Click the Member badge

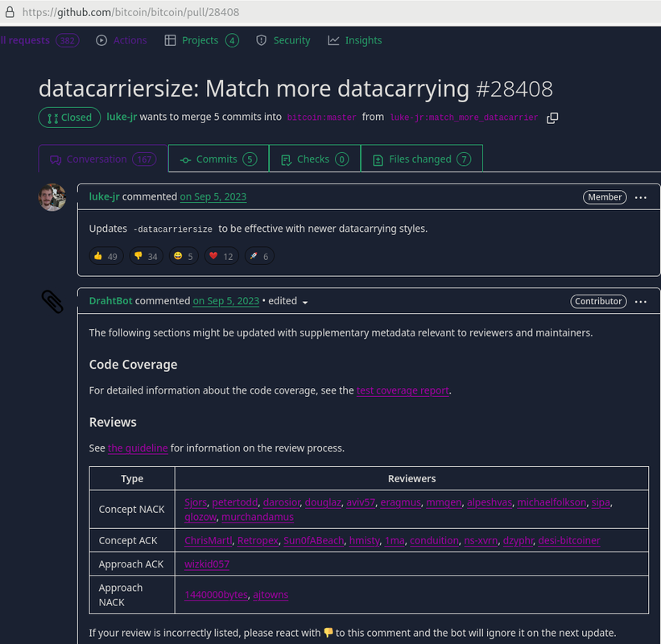(605, 197)
